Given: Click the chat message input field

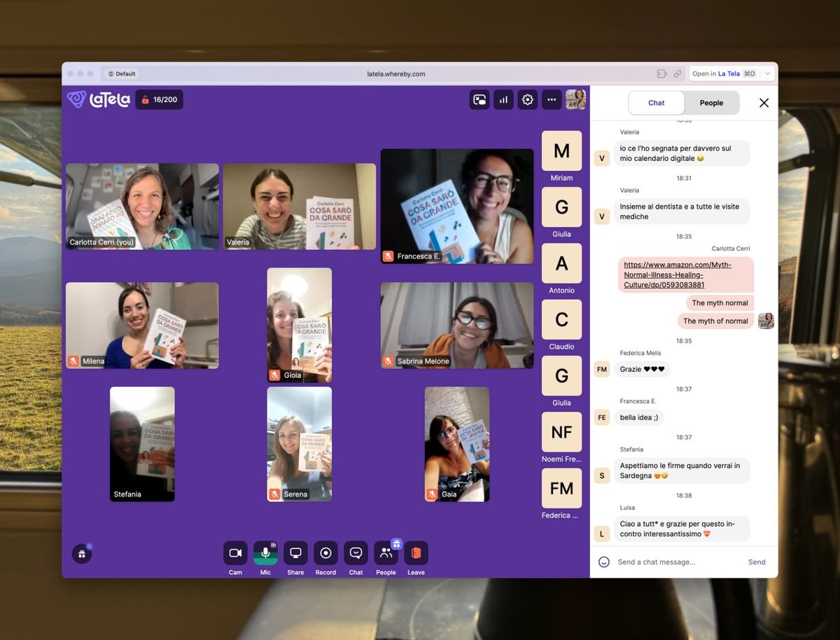Looking at the screenshot, I should coord(675,562).
